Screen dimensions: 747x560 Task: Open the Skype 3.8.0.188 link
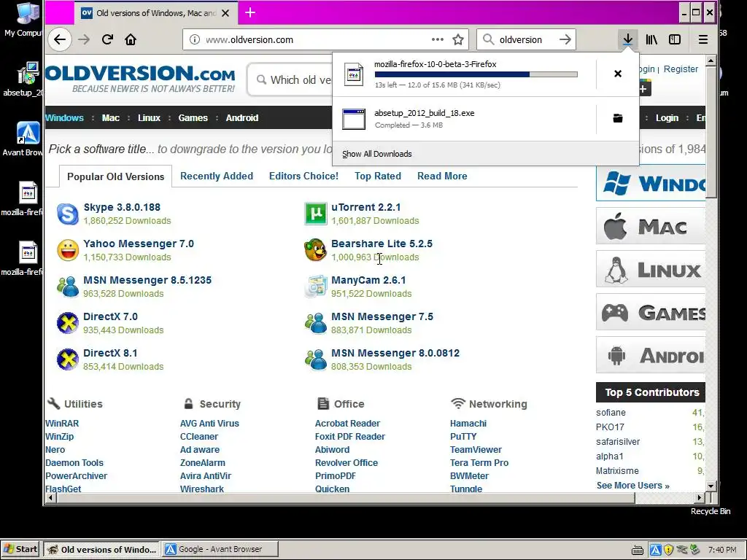click(x=122, y=207)
